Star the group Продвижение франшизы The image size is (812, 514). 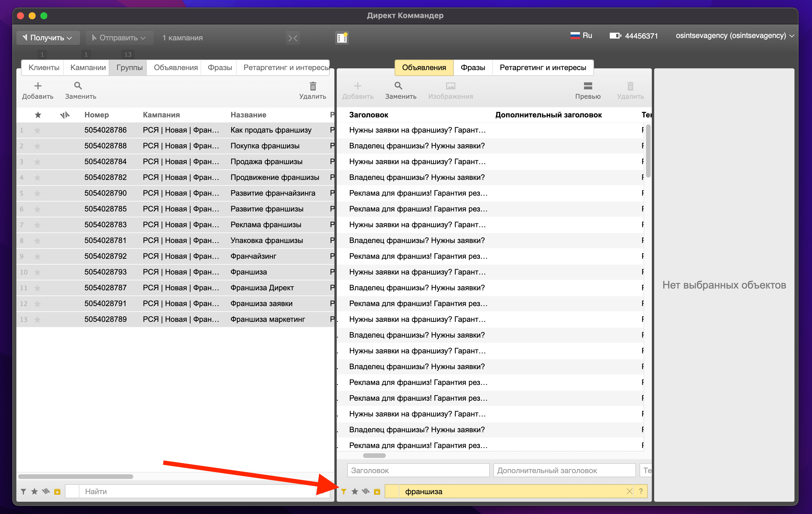(x=37, y=178)
